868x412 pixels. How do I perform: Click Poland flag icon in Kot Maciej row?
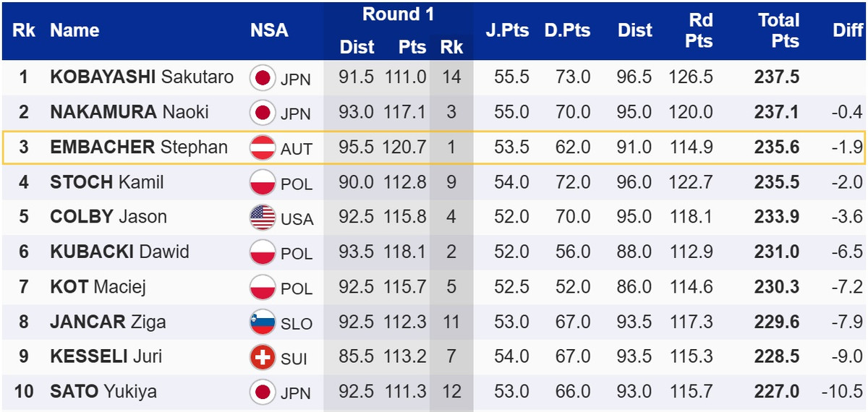click(x=261, y=288)
